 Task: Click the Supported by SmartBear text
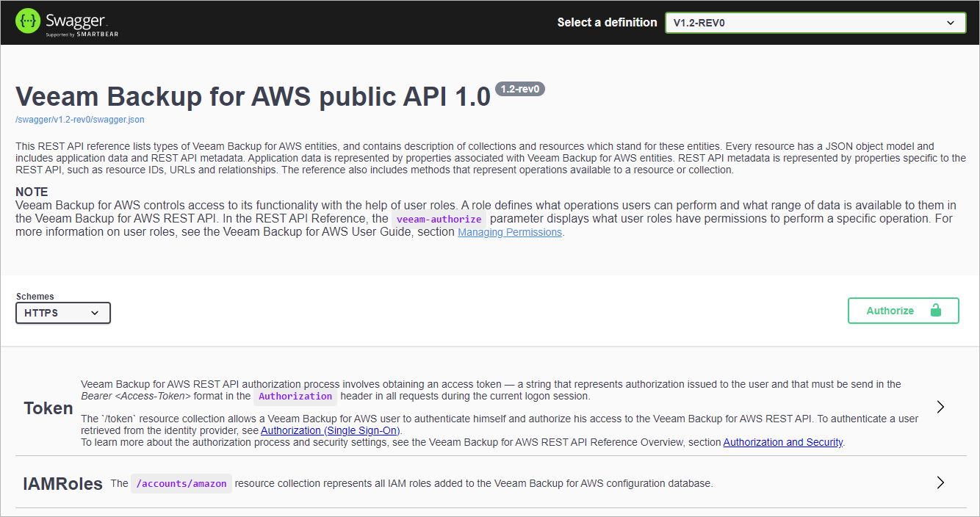(82, 34)
